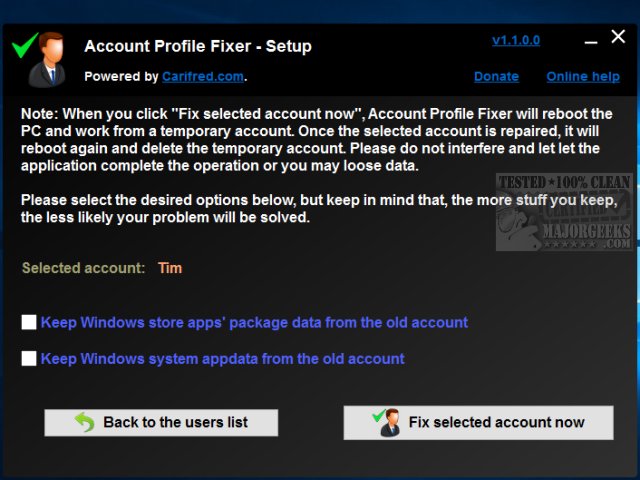Image resolution: width=640 pixels, height=480 pixels.
Task: Tick the Keep Windows system appdata checkbox
Action: [29, 358]
